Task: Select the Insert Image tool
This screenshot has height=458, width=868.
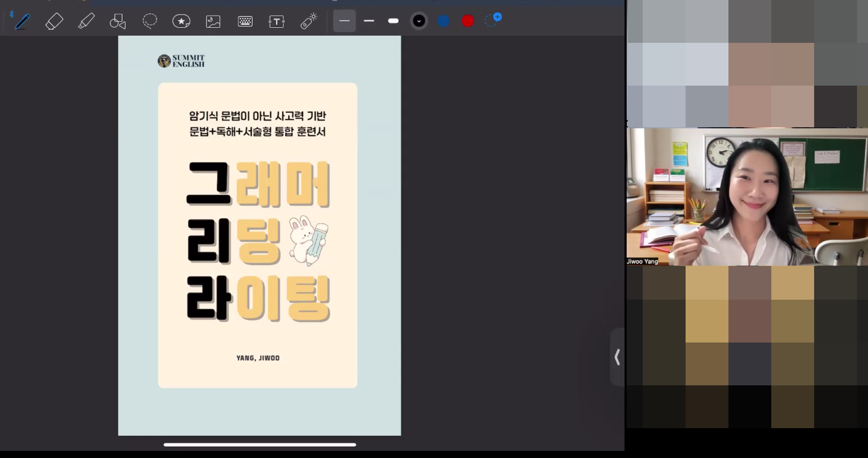Action: [213, 21]
